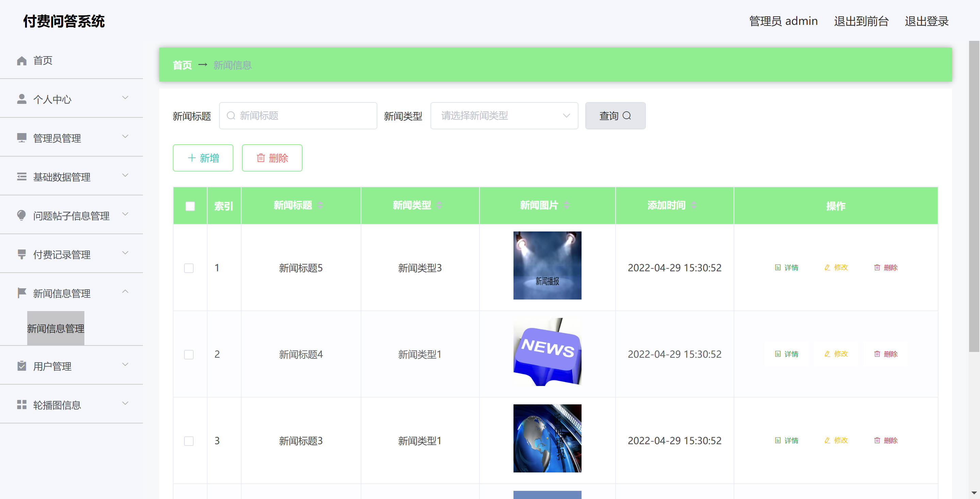
Task: Click the sort icon on 添加时间 column
Action: point(693,205)
